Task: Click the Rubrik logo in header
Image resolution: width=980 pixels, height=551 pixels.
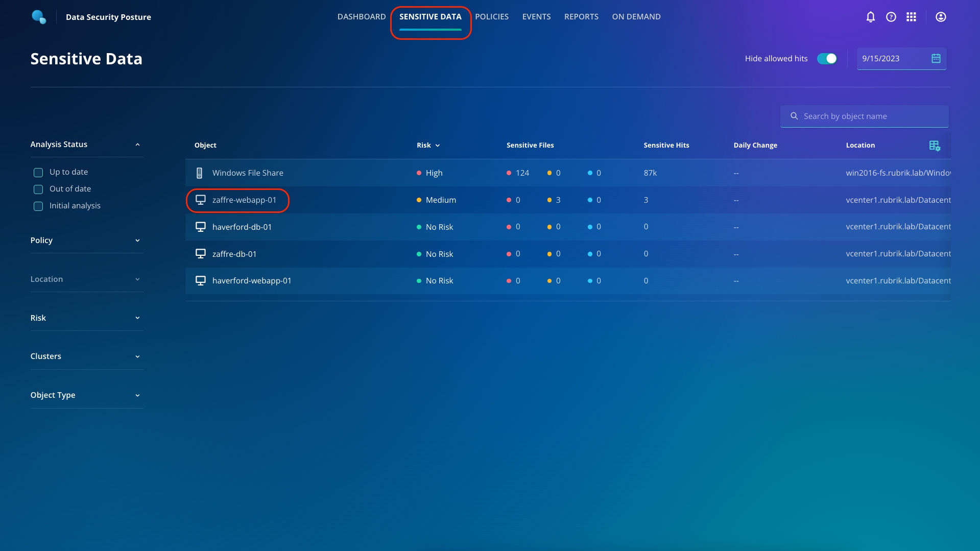Action: [x=39, y=17]
